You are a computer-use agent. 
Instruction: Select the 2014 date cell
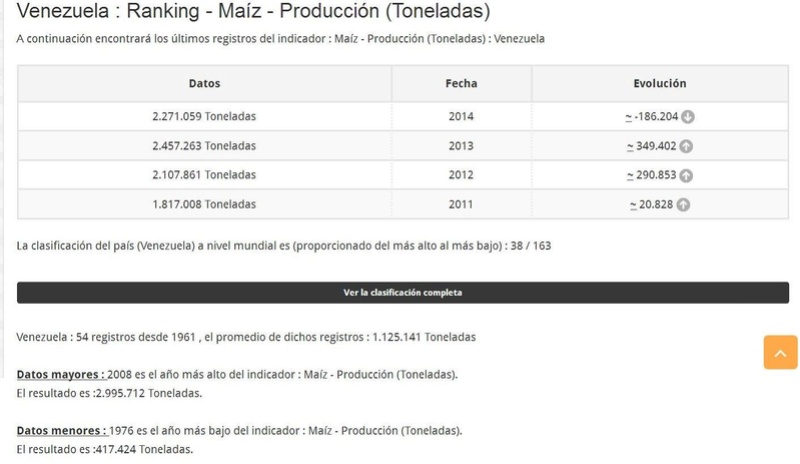point(461,116)
